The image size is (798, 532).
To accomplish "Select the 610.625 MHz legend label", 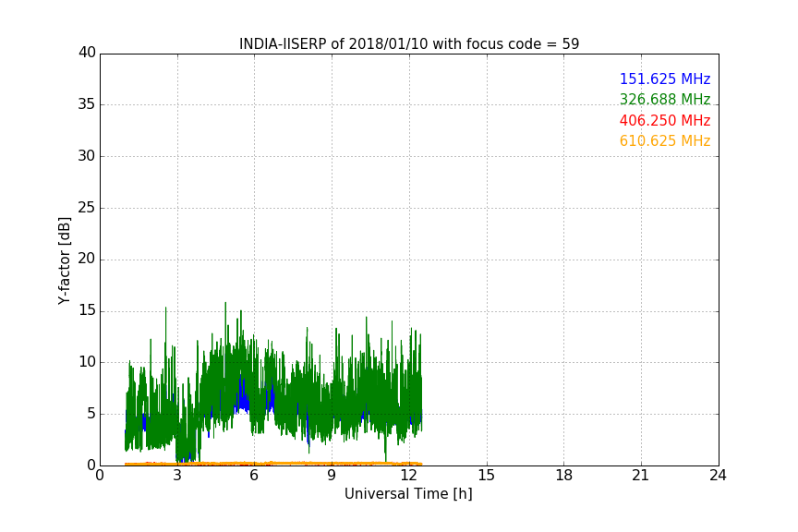I will [665, 141].
